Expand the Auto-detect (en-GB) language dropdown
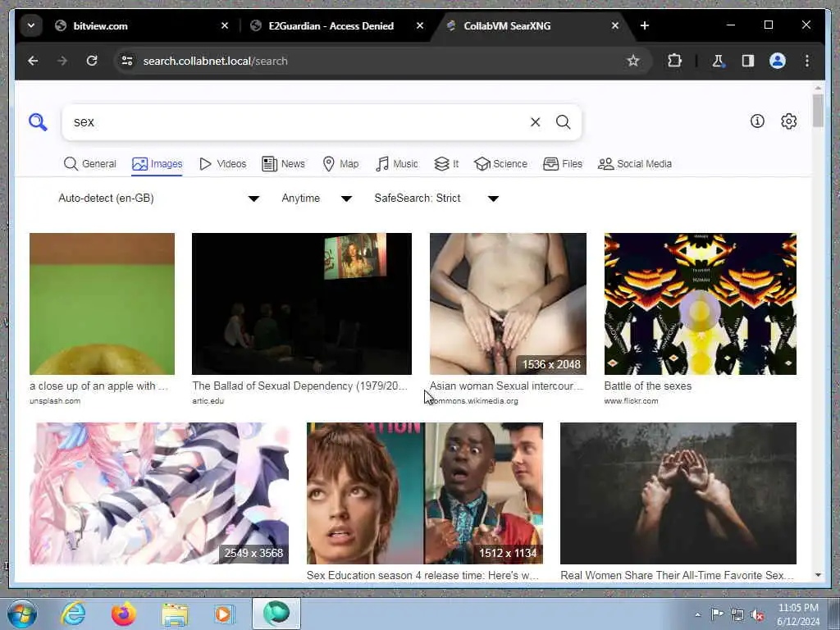840x630 pixels. 158,199
